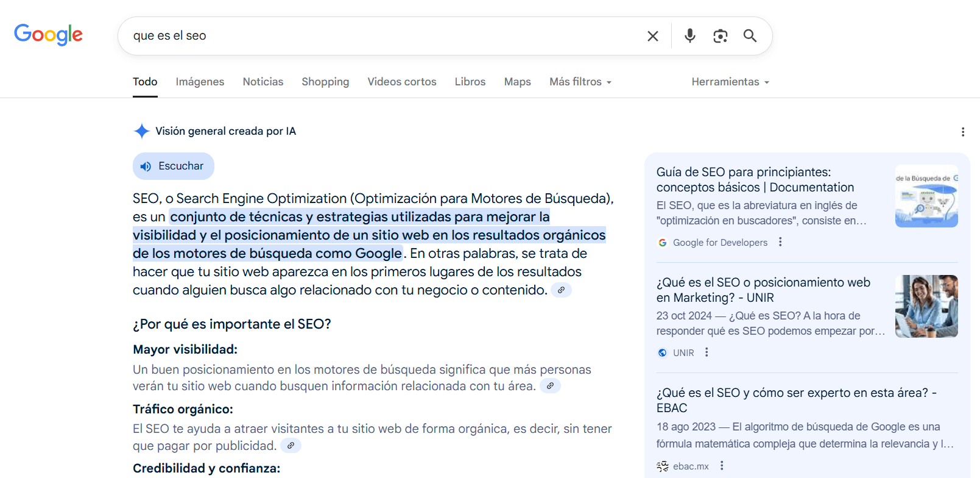Click the highlighted 'conjunto de técnicas y estrategias' text

click(369, 235)
